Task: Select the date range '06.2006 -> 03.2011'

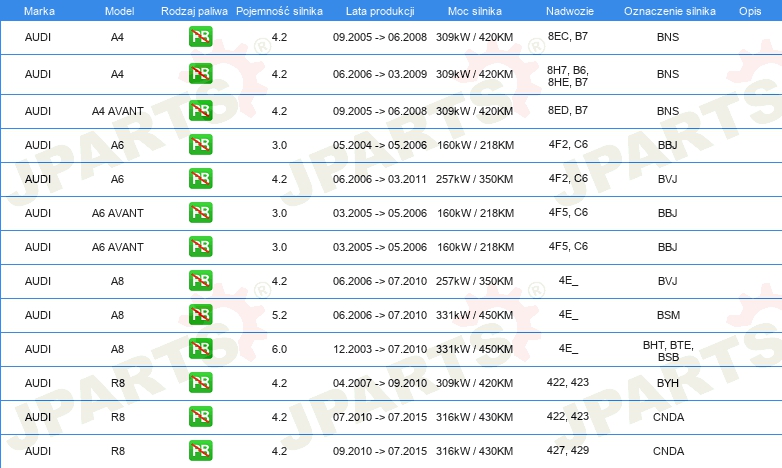Action: 380,179
